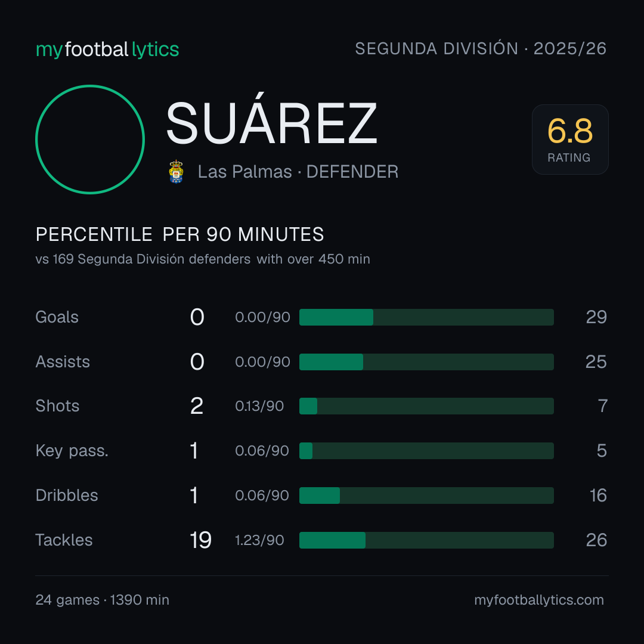Click the Shots 0.13/90 rate value
Image resolution: width=644 pixels, height=644 pixels.
point(259,406)
